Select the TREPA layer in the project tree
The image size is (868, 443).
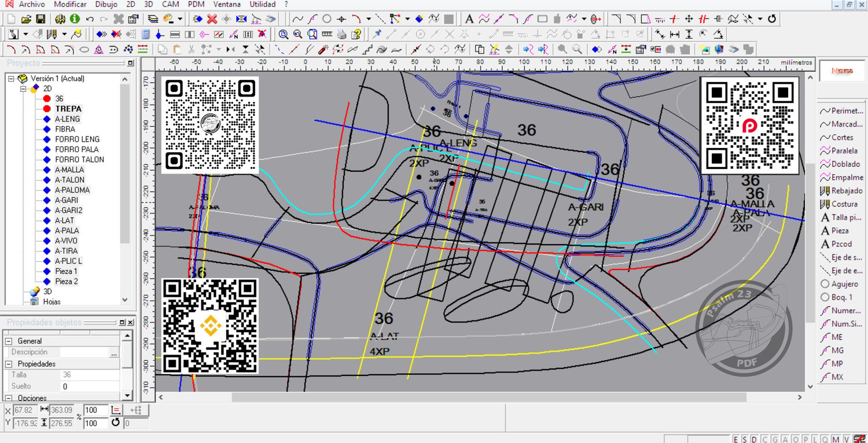coord(68,109)
